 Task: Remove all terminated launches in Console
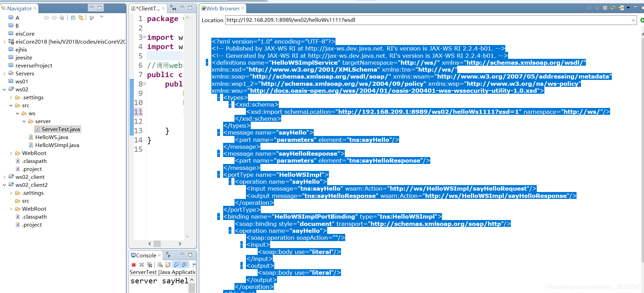149,265
